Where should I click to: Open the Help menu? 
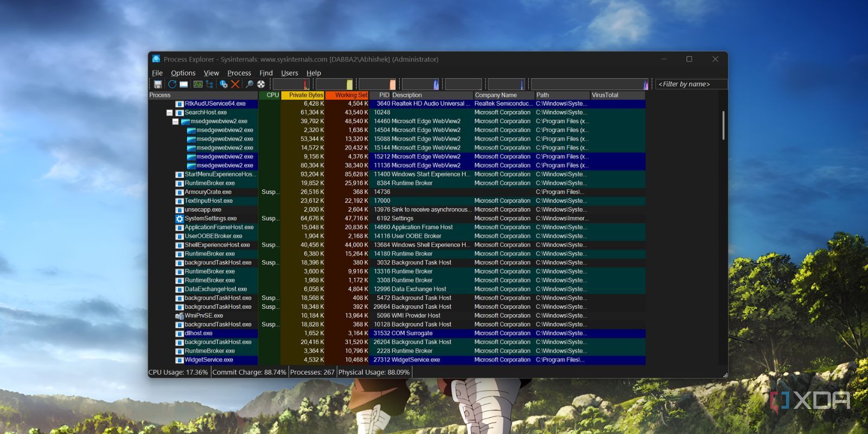(x=314, y=73)
